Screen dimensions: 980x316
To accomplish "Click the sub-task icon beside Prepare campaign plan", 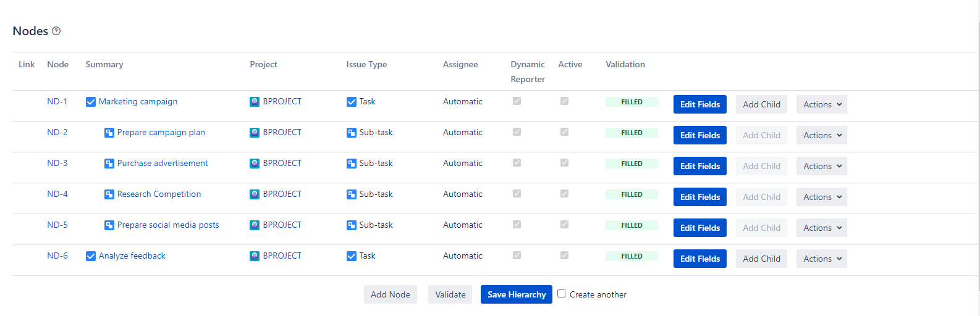I will (x=109, y=133).
